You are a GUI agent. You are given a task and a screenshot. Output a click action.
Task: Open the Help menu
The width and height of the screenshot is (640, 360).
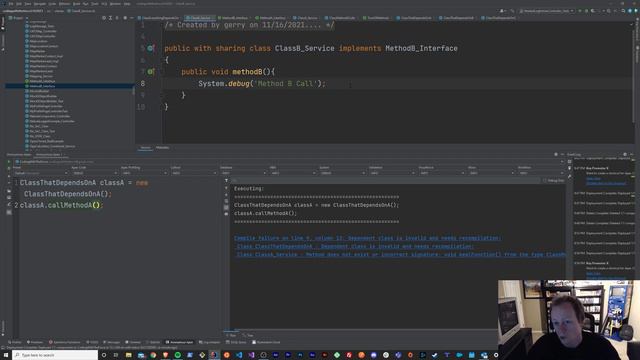(x=127, y=4)
